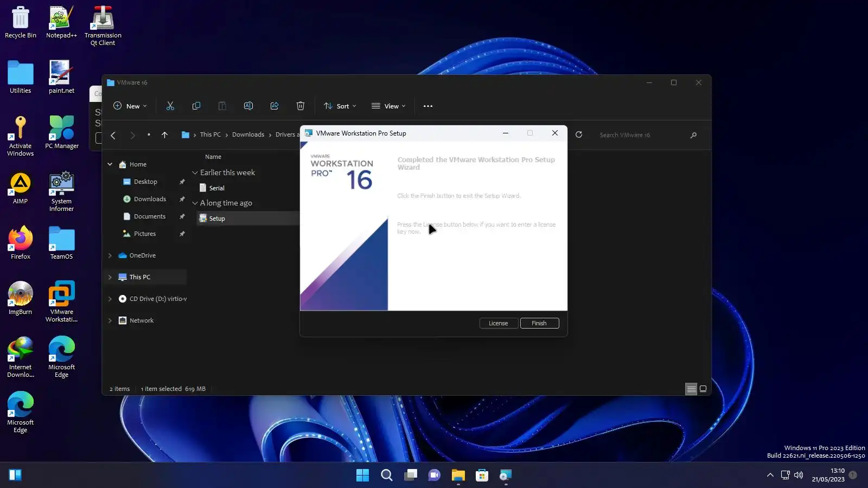Image resolution: width=868 pixels, height=488 pixels.
Task: Select the AIMP desktop shortcut
Action: pos(21,188)
